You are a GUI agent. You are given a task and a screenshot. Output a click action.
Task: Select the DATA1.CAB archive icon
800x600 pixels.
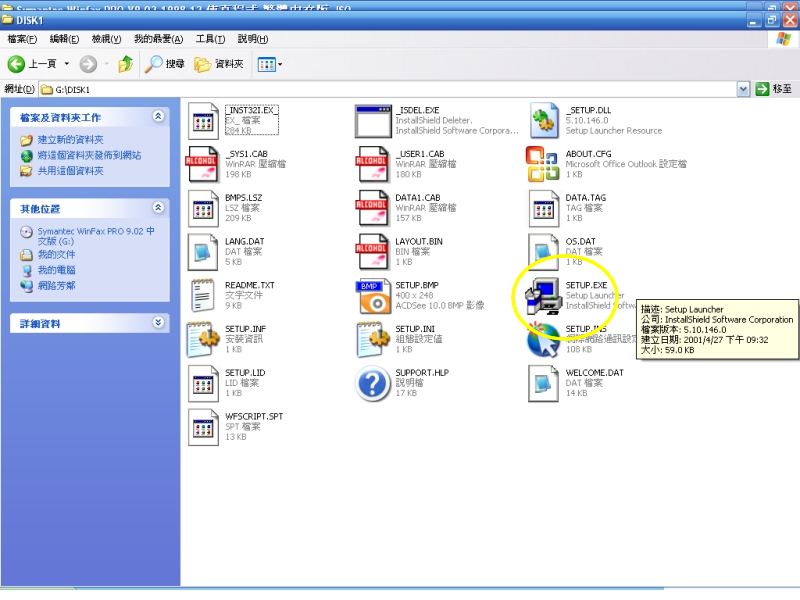coord(372,208)
